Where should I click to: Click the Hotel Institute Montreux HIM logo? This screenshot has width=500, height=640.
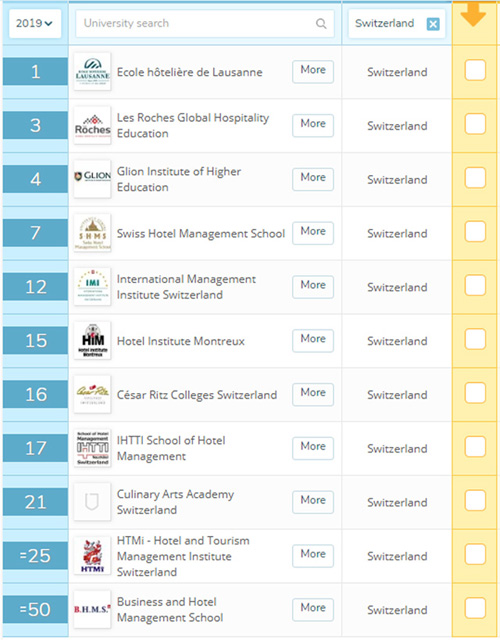coord(92,340)
